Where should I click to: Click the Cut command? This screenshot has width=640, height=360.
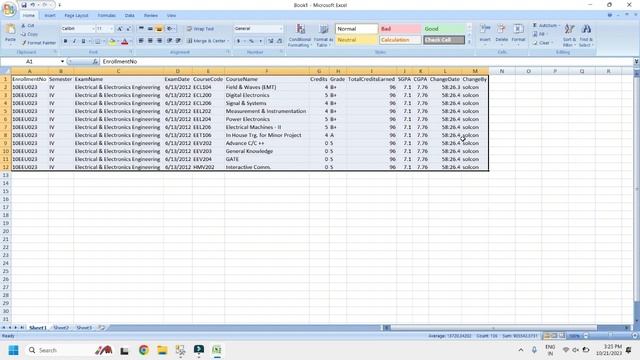coord(28,26)
